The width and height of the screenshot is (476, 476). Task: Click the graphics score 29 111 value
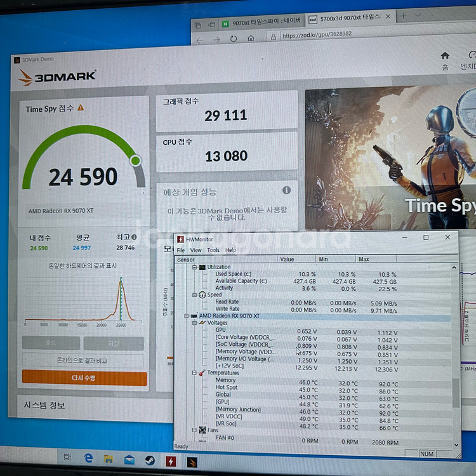(x=225, y=116)
